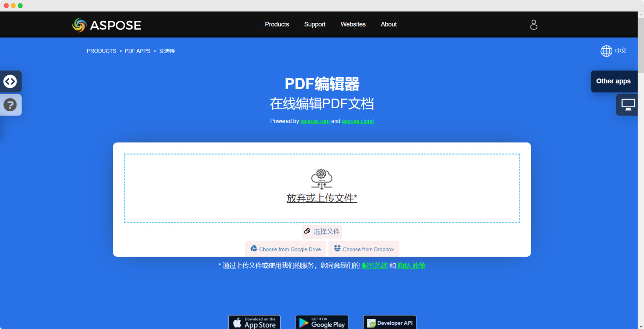Image resolution: width=644 pixels, height=329 pixels.
Task: Choose from Google Drive
Action: point(285,249)
